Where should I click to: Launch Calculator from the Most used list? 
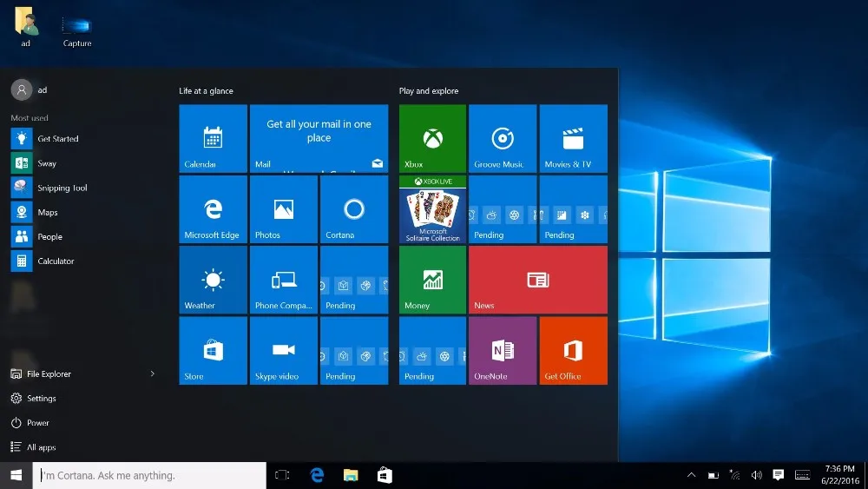pyautogui.click(x=83, y=261)
